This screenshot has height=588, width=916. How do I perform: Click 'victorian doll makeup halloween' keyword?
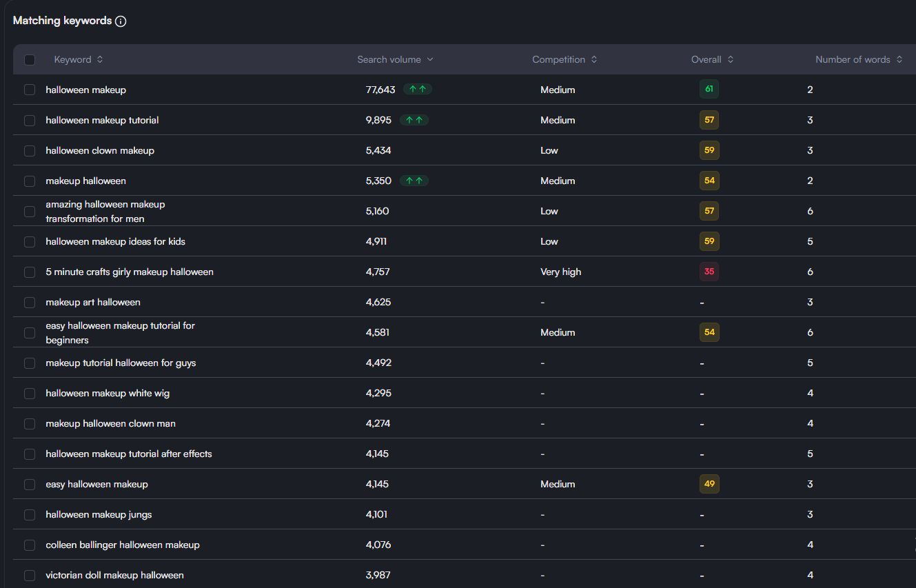(115, 576)
